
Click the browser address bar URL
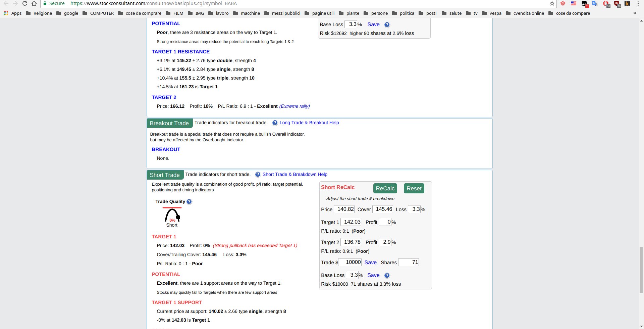pos(154,3)
